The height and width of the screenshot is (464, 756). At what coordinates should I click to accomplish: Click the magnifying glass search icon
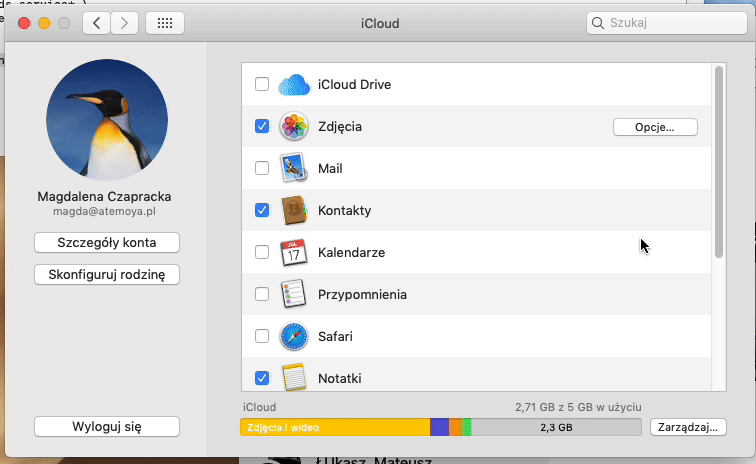coord(598,23)
